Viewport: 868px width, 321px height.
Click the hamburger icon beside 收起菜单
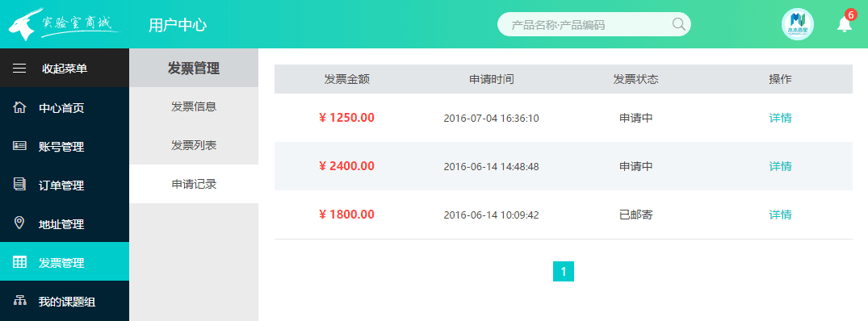coord(19,69)
